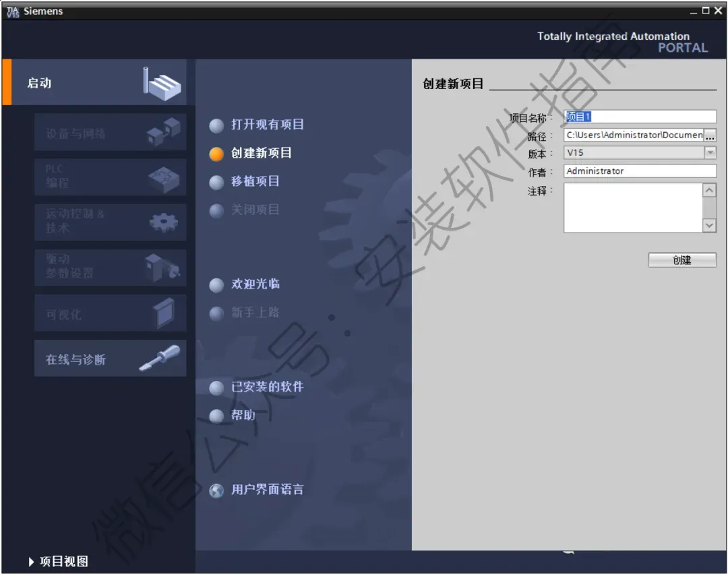728x575 pixels.
Task: Expand 项目视图 with the triangle arrow
Action: [31, 562]
